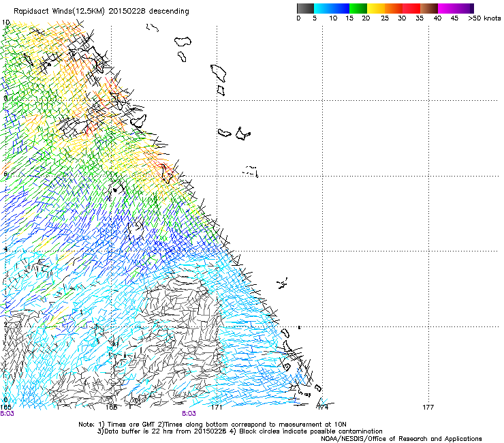The image size is (504, 443).
Task: Click the '35' legend scale label
Action: [420, 18]
